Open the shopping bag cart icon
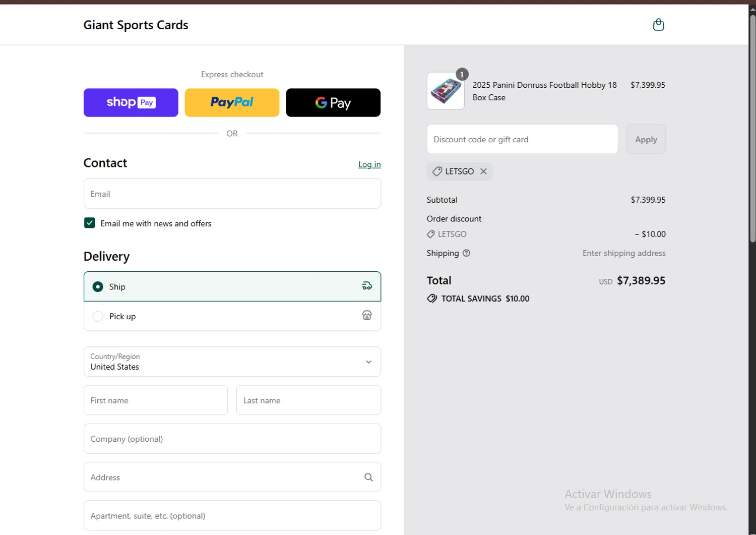Viewport: 756px width, 535px height. (x=658, y=25)
